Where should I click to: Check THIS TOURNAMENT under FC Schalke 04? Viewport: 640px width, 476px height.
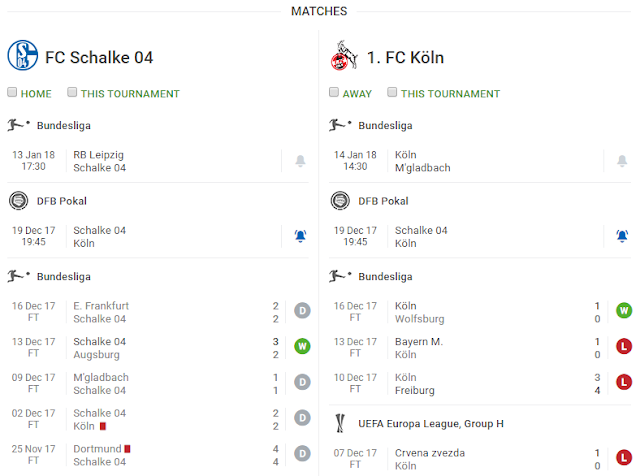(x=72, y=93)
